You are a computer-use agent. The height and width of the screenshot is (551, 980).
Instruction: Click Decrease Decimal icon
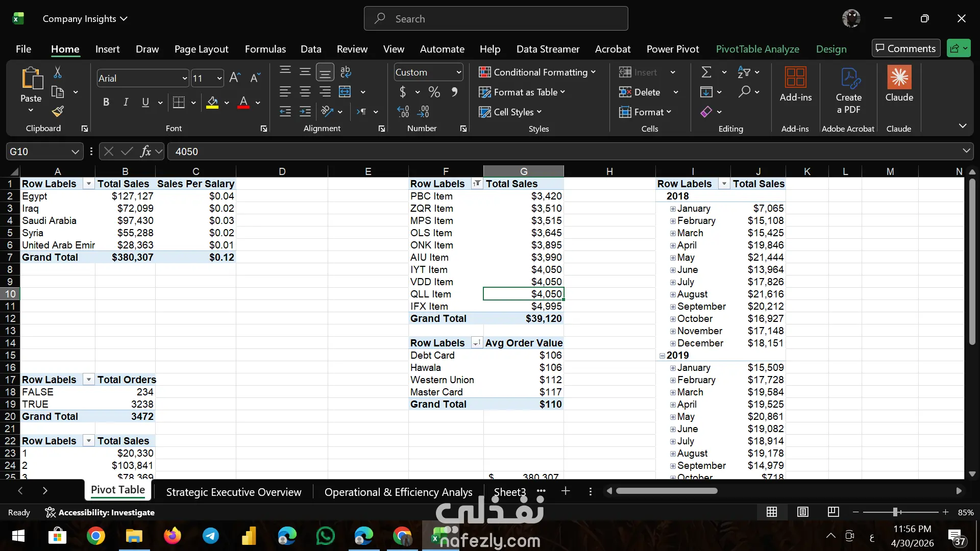pyautogui.click(x=424, y=112)
